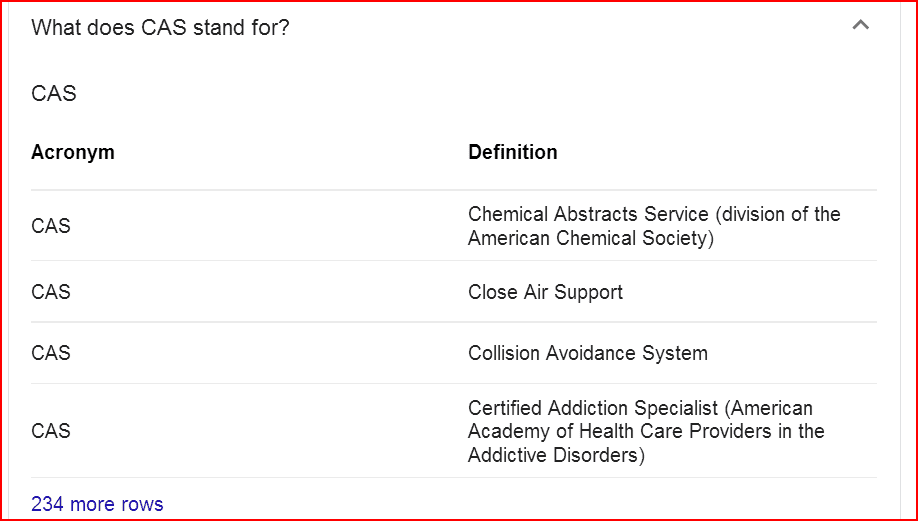The width and height of the screenshot is (918, 521).
Task: Open the 234 more rows link
Action: tap(97, 504)
